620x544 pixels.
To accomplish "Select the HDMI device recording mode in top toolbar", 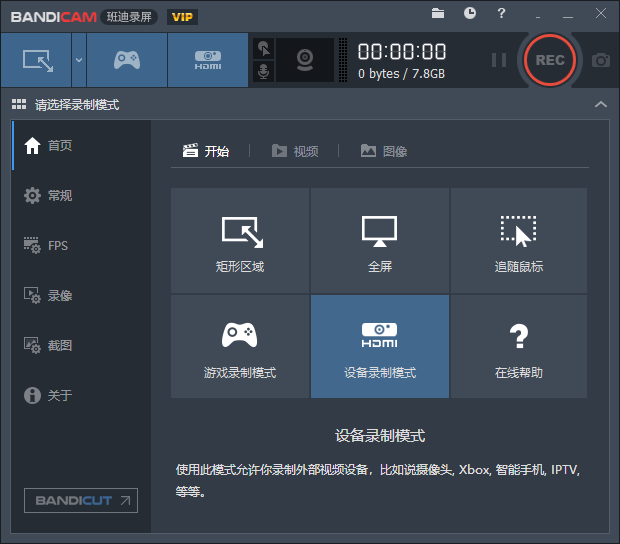I will click(x=208, y=60).
